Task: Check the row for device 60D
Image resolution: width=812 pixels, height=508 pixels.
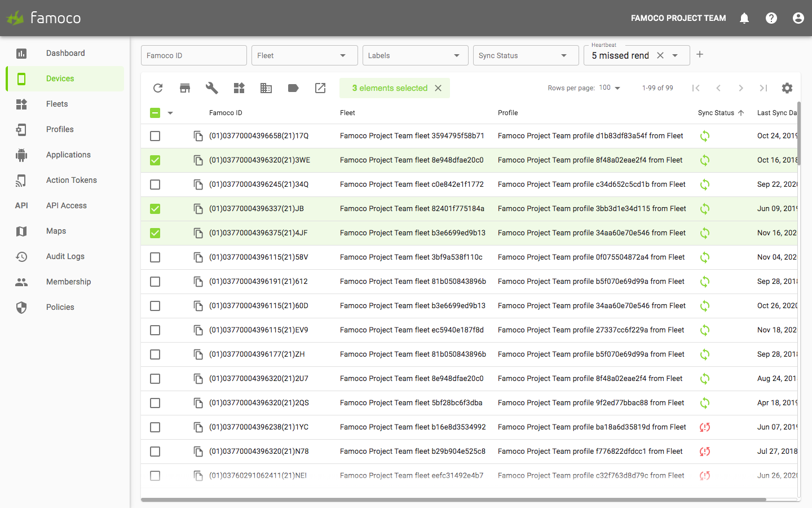Action: pos(155,306)
